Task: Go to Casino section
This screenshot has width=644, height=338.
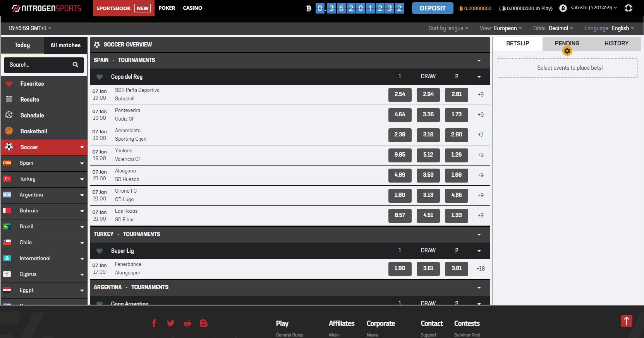Action: tap(192, 8)
